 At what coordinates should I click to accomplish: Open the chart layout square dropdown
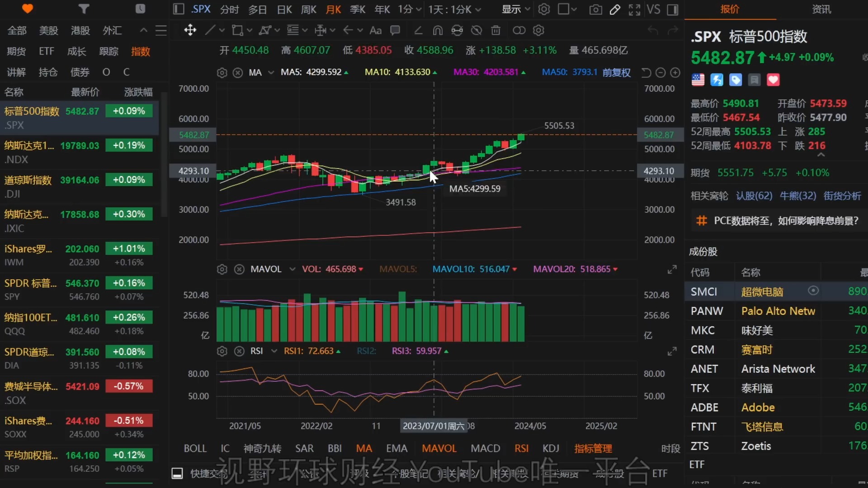pos(567,9)
